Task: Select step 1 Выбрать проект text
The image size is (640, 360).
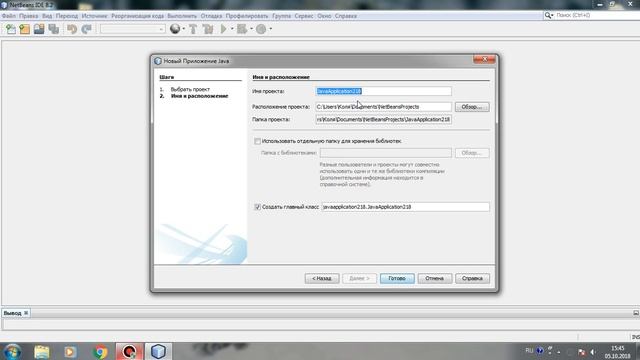Action: [x=190, y=89]
